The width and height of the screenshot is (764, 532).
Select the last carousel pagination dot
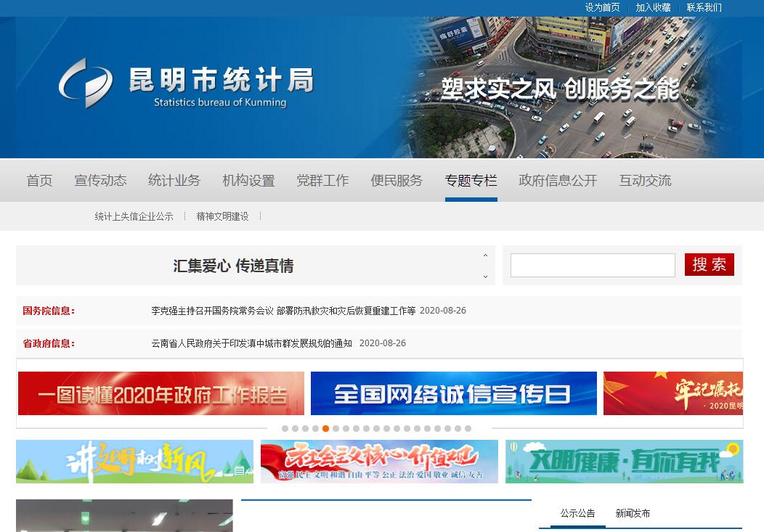468,428
